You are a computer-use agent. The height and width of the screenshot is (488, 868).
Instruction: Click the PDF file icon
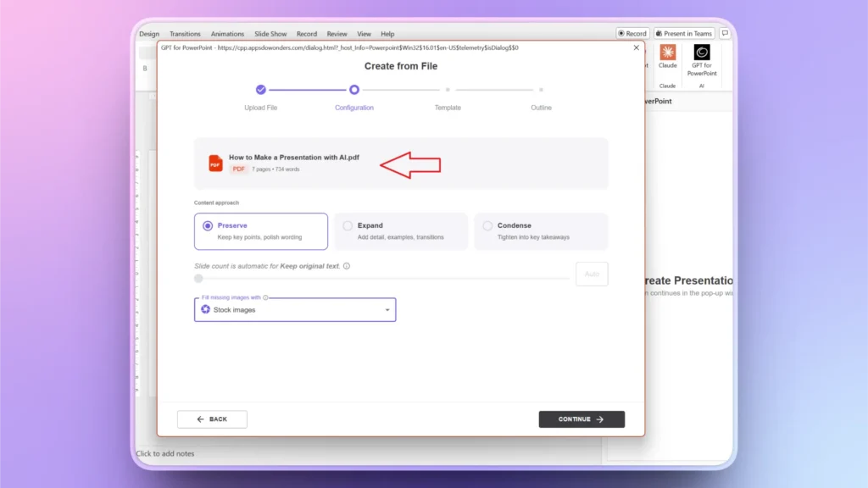pos(215,164)
